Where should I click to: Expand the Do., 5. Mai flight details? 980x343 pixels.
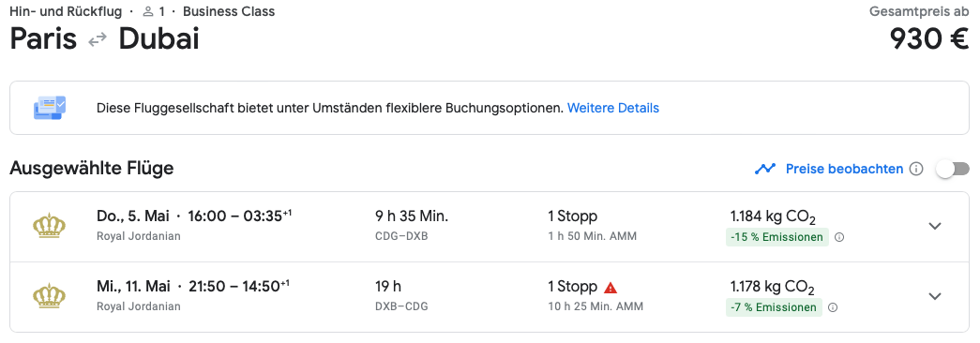(935, 226)
